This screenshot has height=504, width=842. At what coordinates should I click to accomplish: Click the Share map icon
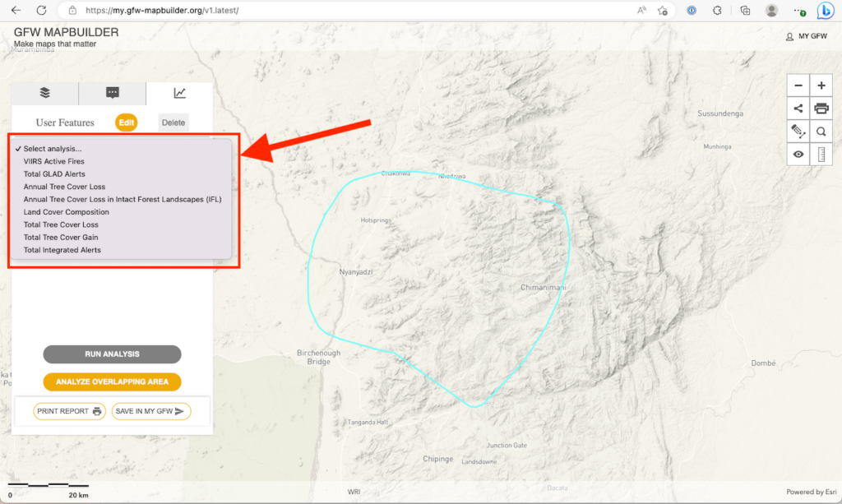(x=798, y=108)
